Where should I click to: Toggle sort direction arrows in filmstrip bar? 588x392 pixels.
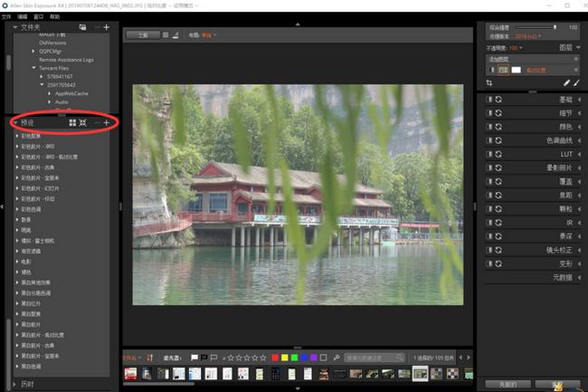[x=149, y=358]
